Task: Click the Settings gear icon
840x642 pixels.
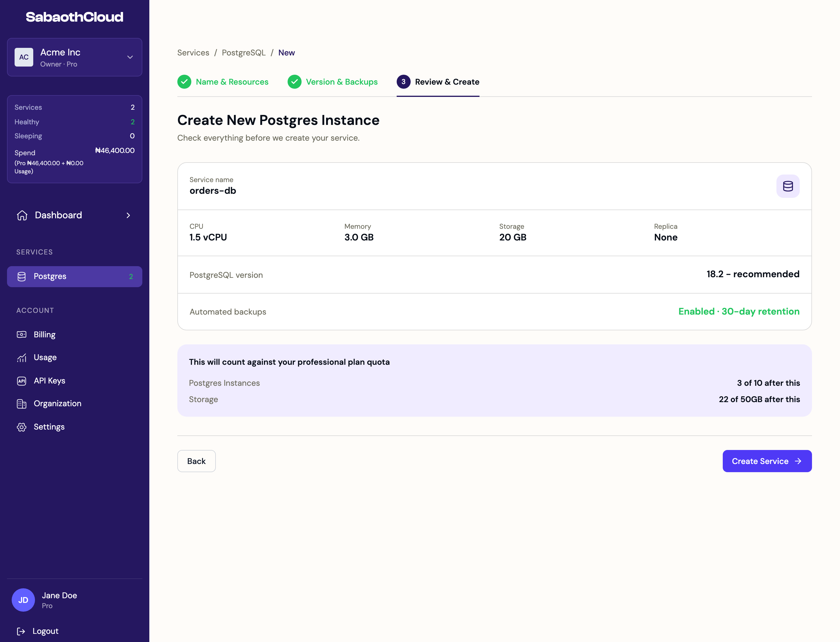Action: [22, 427]
